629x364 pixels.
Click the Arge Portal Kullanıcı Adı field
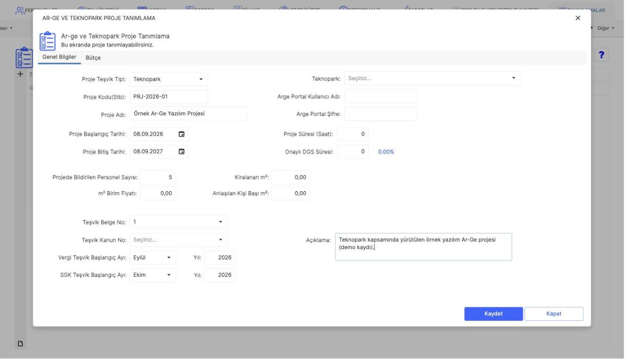(x=381, y=97)
